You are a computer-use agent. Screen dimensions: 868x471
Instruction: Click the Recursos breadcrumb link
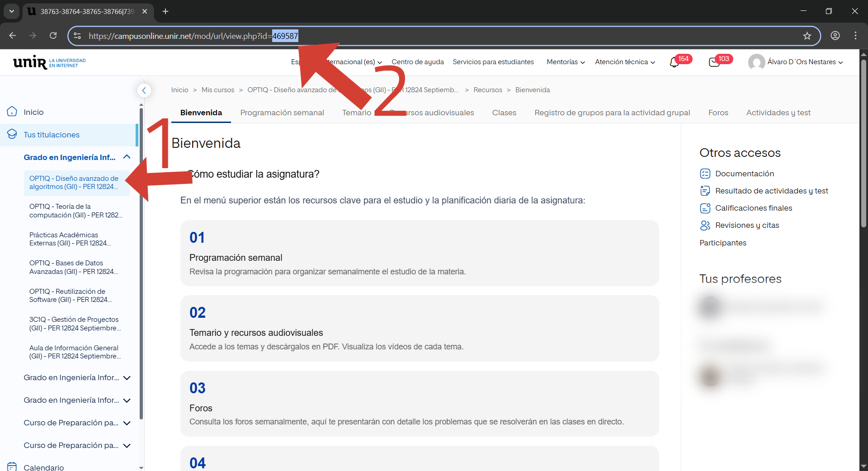(x=488, y=90)
